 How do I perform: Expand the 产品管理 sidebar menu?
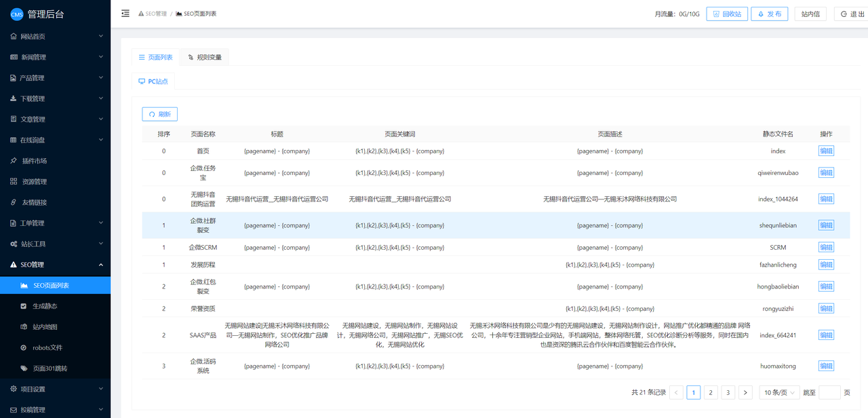pos(55,78)
